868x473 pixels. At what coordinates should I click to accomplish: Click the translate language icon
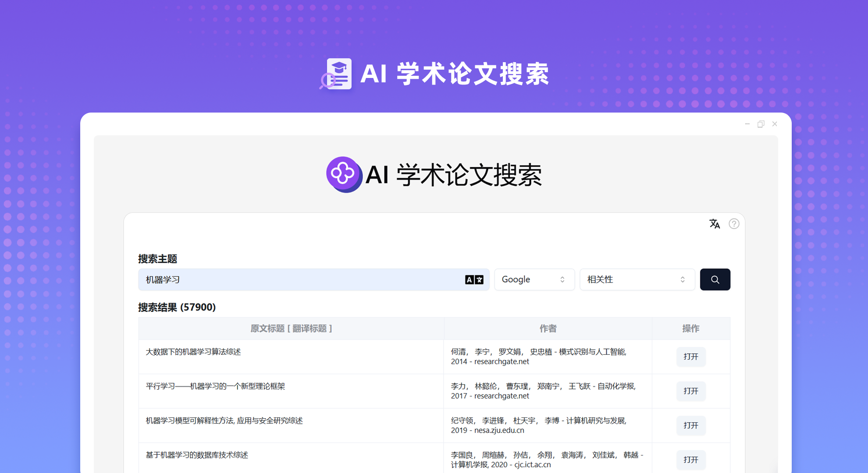point(715,224)
